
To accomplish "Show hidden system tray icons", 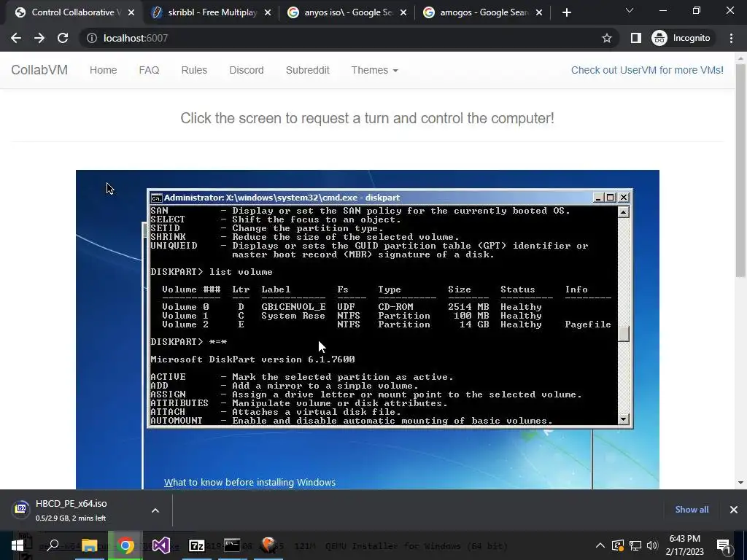I will [600, 545].
